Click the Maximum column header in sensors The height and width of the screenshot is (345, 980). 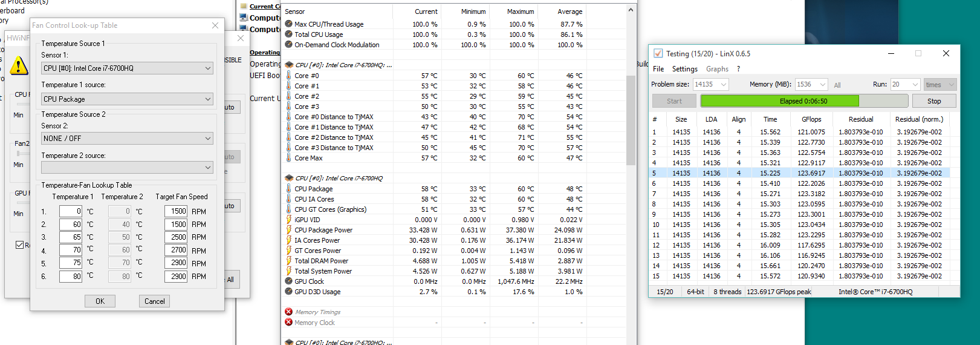(514, 11)
